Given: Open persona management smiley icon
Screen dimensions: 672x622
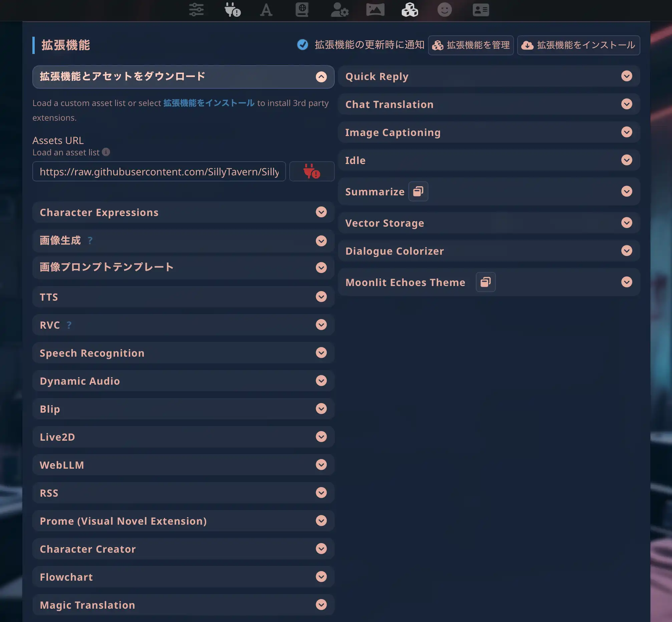Looking at the screenshot, I should (x=444, y=10).
